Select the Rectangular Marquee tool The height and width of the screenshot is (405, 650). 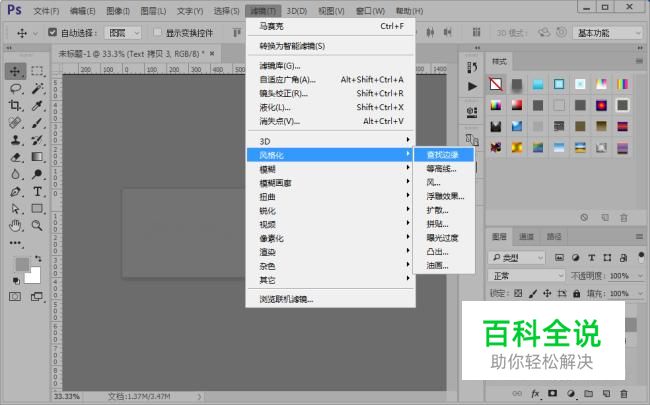[x=37, y=71]
